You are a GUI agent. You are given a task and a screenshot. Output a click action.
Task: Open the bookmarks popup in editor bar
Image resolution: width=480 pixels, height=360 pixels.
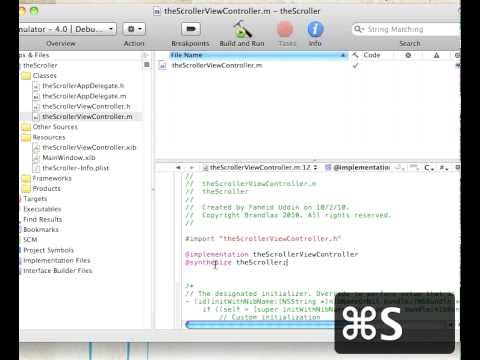coord(398,167)
